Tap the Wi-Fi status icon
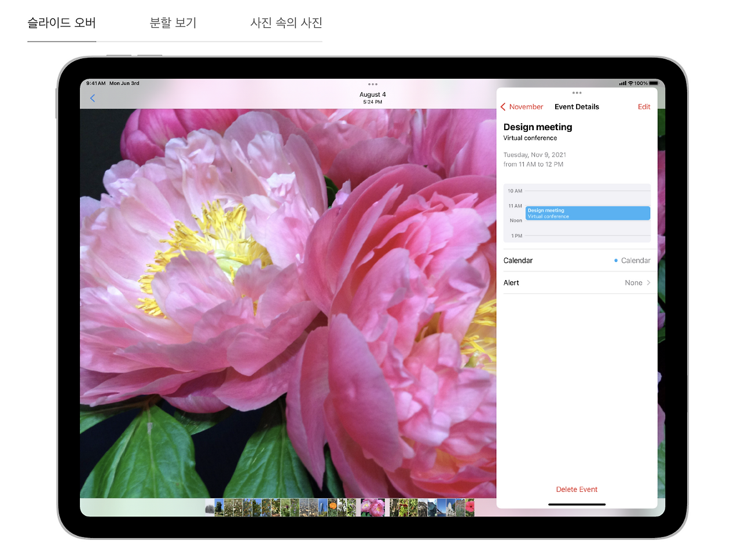 [630, 83]
